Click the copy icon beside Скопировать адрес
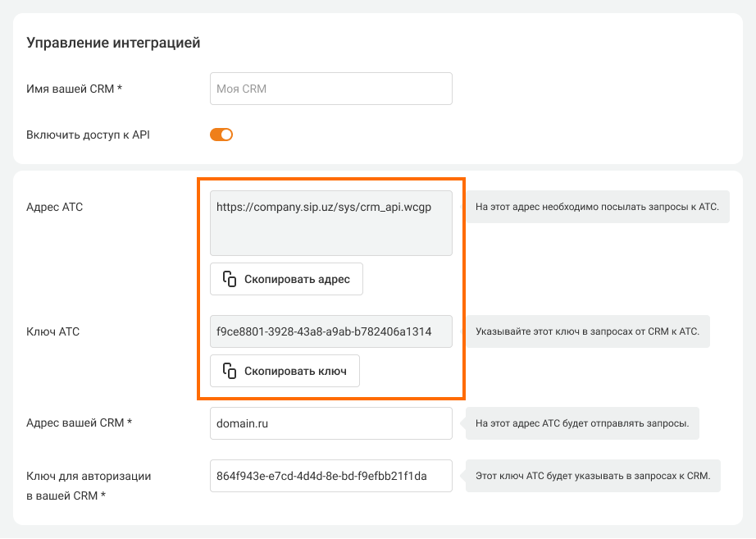 coord(230,279)
